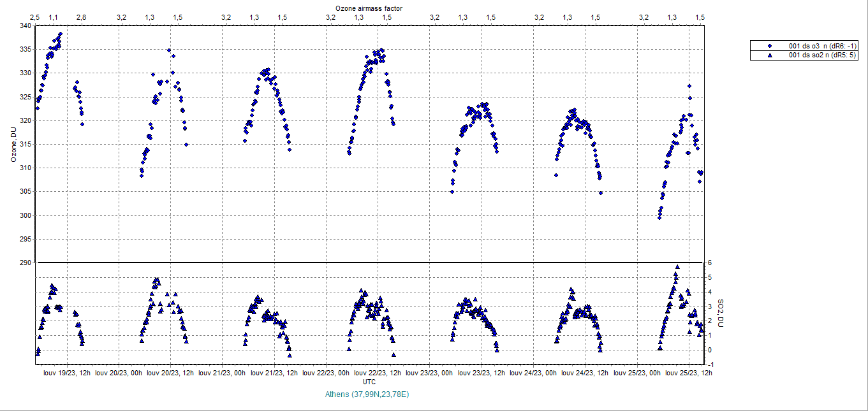The height and width of the screenshot is (411, 868).
Task: Click the blue triangle marker in the legend
Action: [x=770, y=55]
